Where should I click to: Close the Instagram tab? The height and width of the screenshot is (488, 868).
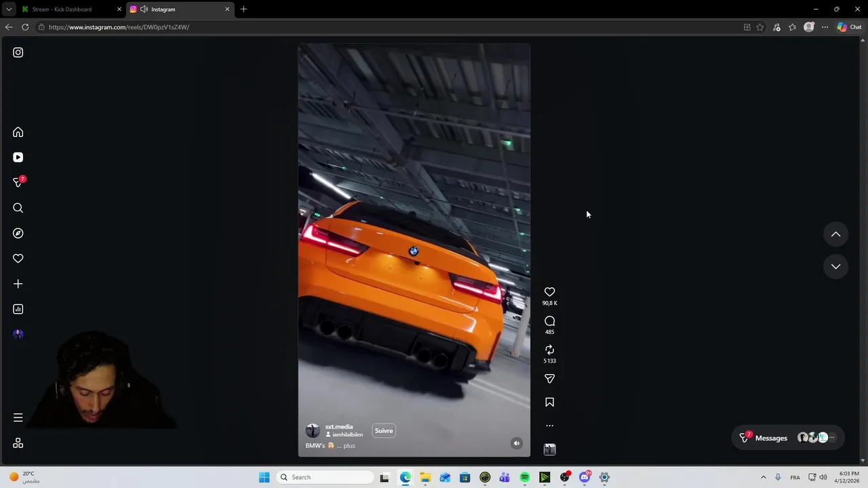(227, 9)
